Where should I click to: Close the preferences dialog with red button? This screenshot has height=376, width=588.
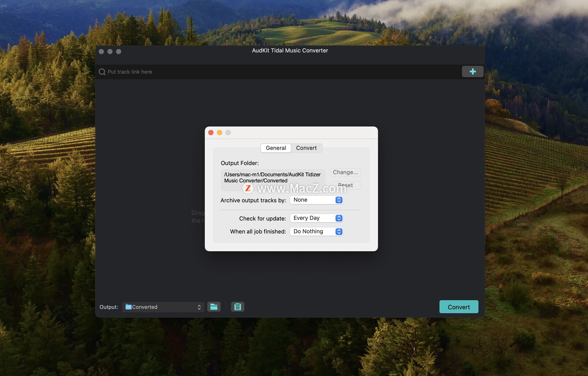[x=211, y=132]
